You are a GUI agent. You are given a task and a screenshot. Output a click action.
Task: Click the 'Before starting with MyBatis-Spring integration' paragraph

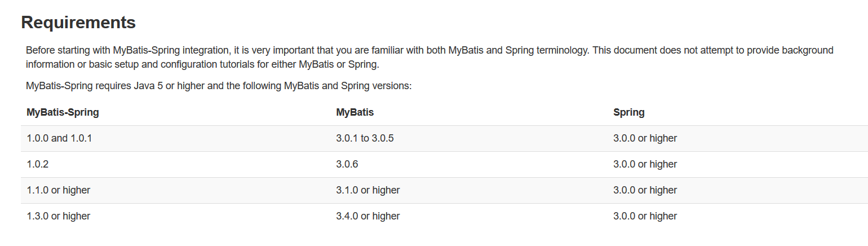pos(429,57)
